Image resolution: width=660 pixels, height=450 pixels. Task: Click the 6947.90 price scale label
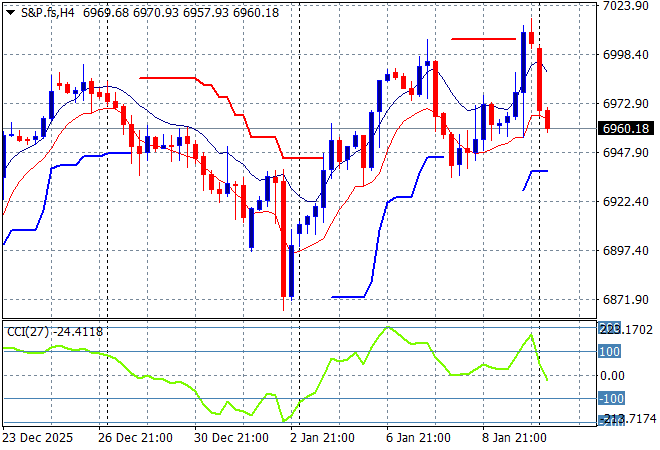[625, 152]
